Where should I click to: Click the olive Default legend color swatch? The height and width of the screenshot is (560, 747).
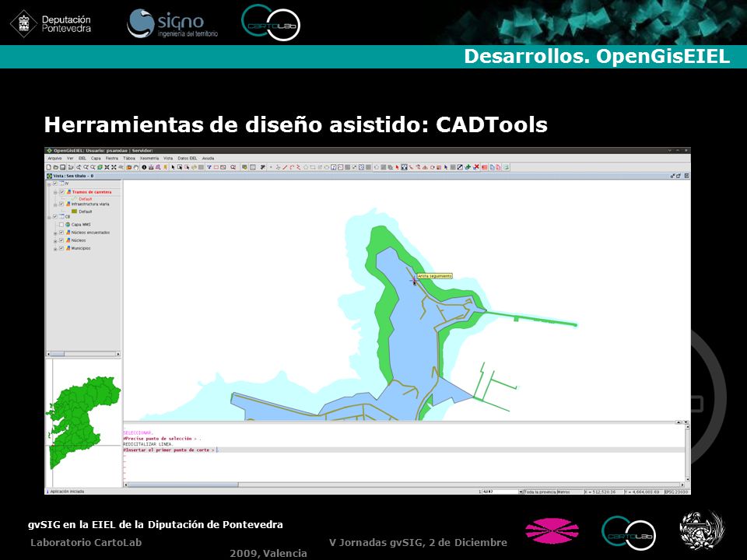point(75,212)
